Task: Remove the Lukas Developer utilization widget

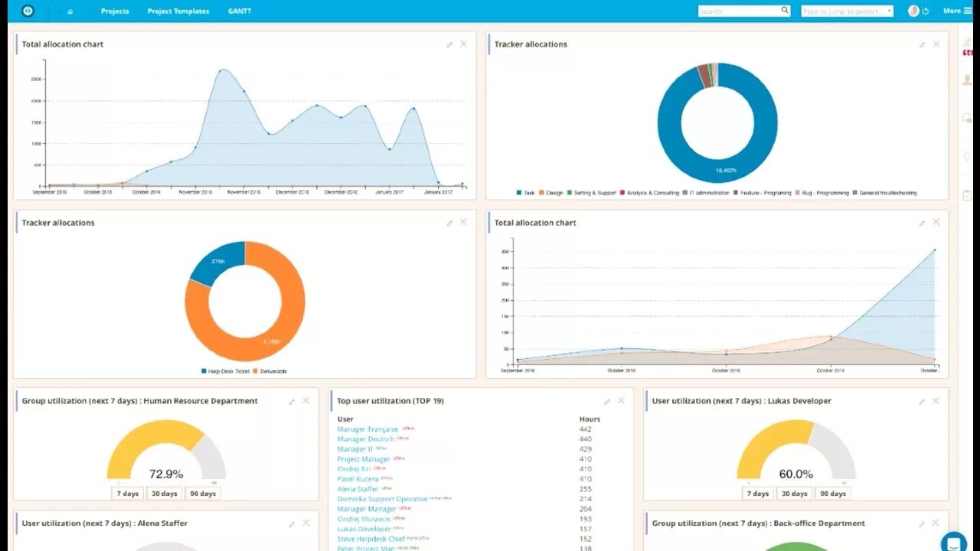Action: (936, 400)
